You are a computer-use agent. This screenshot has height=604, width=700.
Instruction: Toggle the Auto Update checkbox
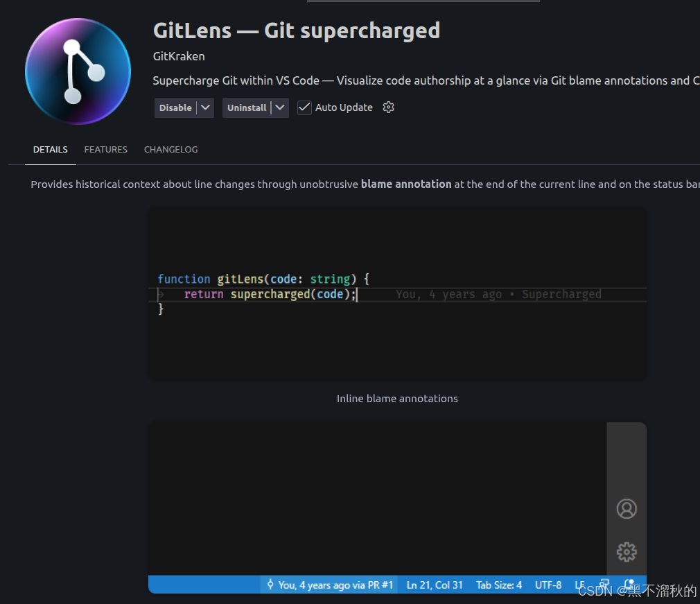304,107
